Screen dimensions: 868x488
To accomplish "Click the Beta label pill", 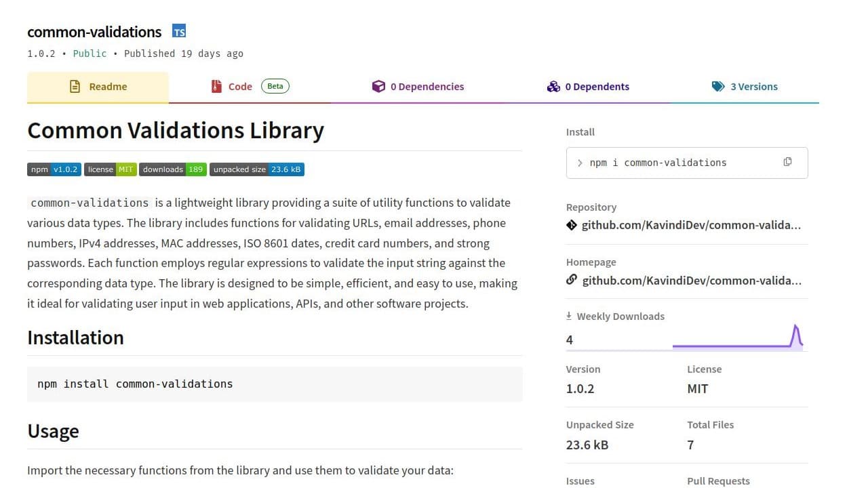I will point(275,86).
